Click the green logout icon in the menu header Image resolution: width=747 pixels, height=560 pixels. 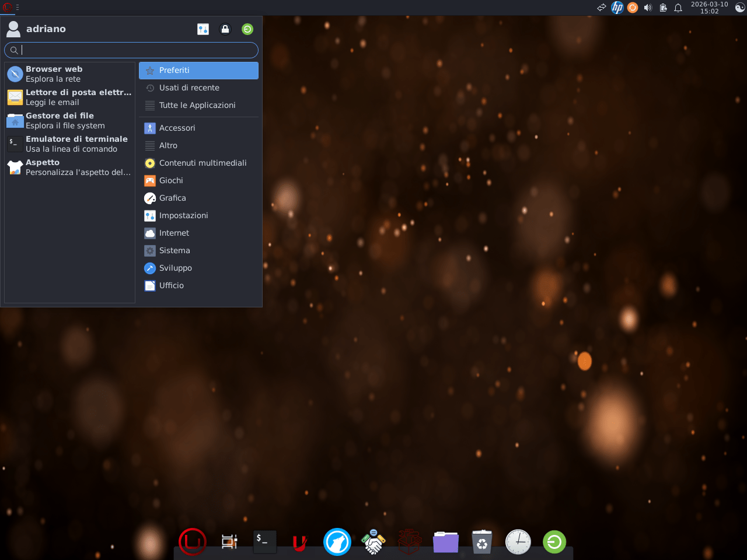click(247, 29)
